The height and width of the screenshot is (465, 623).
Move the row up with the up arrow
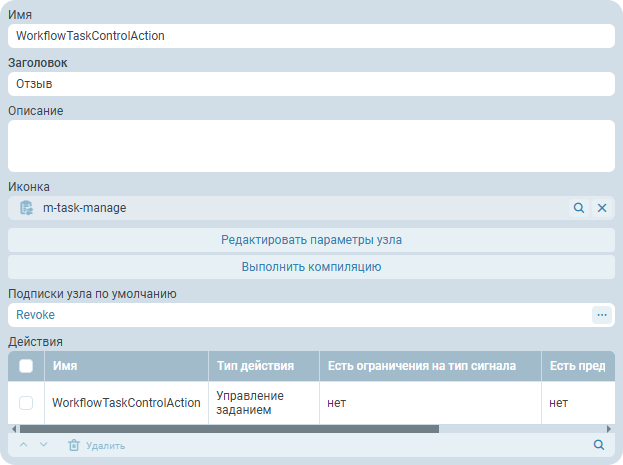[24, 445]
